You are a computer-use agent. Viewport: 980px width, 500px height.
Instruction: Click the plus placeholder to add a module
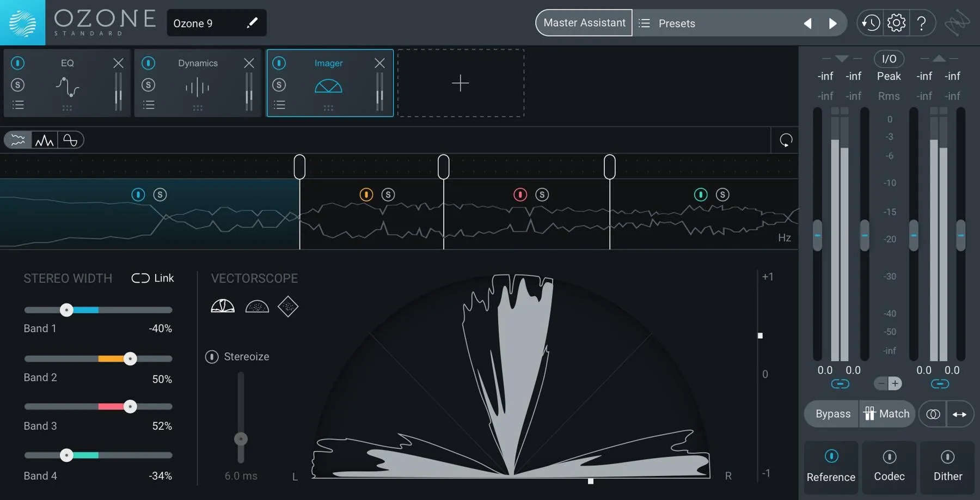461,83
